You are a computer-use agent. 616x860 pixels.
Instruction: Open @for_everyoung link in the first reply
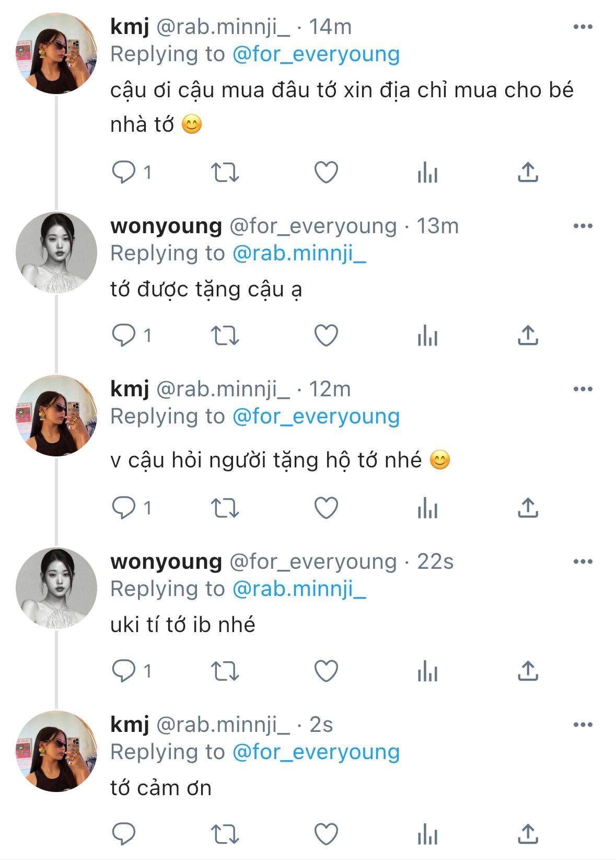(x=316, y=54)
